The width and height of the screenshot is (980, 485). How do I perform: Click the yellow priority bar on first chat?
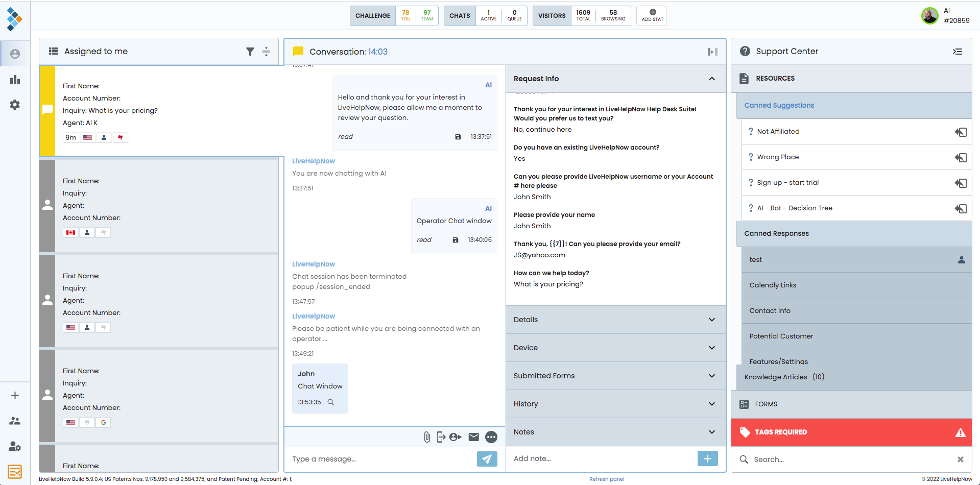point(47,110)
